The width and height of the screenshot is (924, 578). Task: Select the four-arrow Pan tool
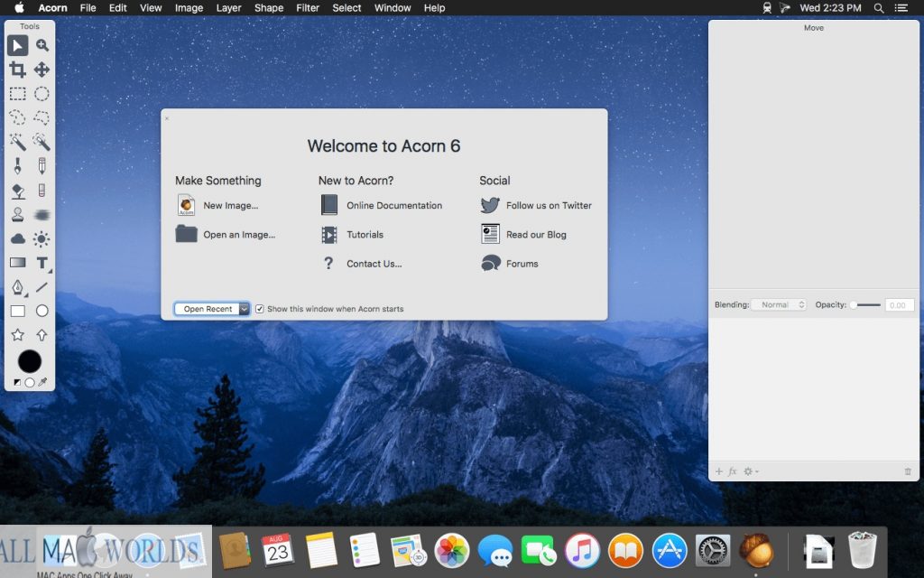(42, 70)
